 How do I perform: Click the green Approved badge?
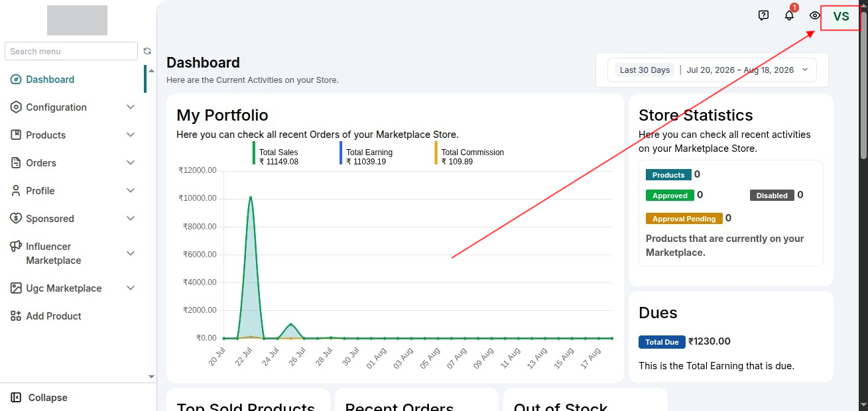click(x=670, y=196)
